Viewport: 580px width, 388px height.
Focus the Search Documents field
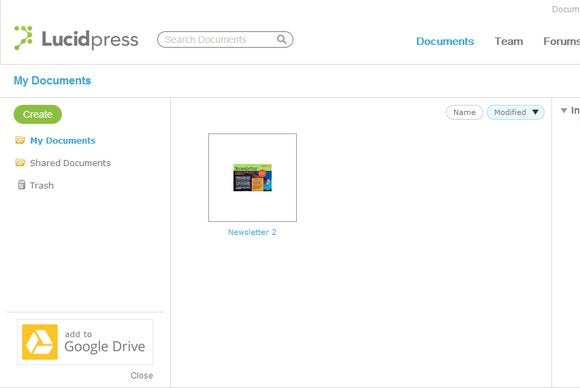tap(225, 40)
